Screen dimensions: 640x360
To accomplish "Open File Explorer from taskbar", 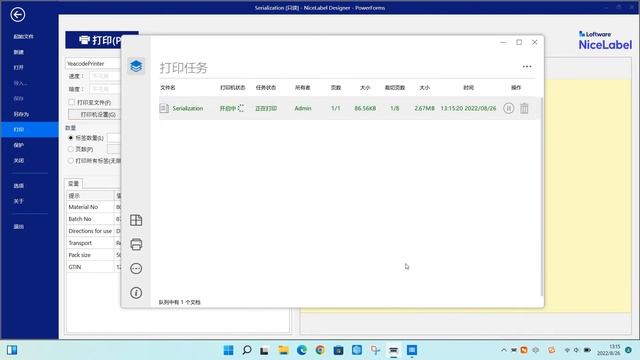I will [283, 350].
